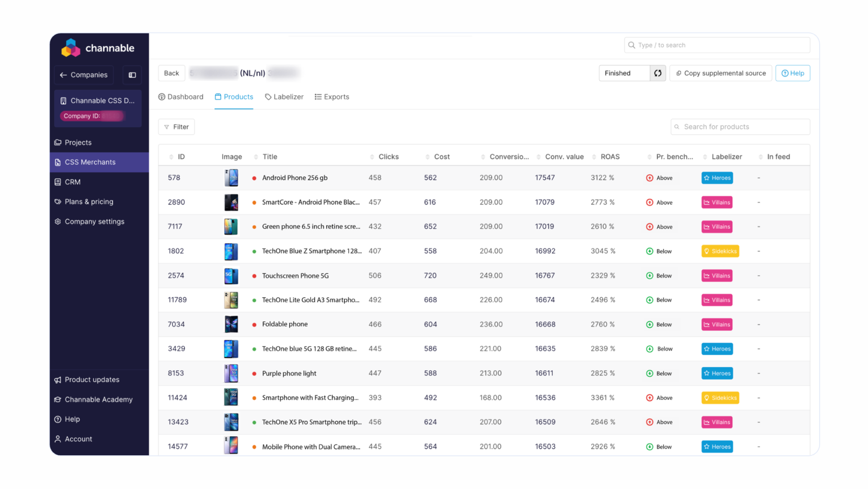The height and width of the screenshot is (489, 868).
Task: Open the Finished status field
Action: [624, 73]
